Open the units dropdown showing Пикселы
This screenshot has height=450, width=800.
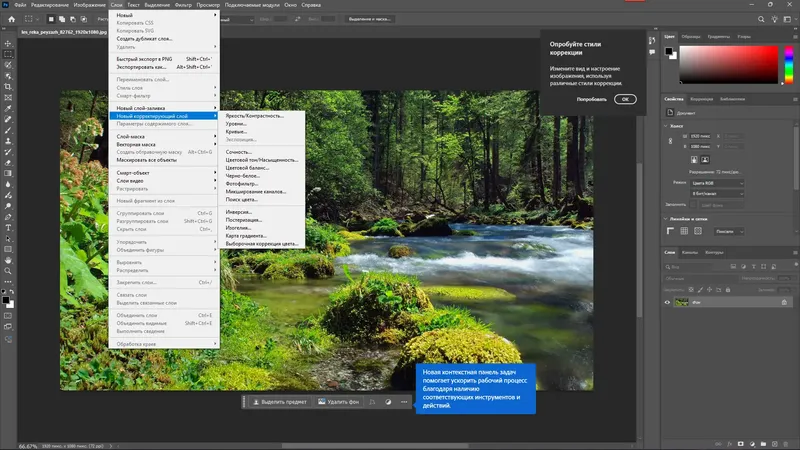click(x=729, y=229)
